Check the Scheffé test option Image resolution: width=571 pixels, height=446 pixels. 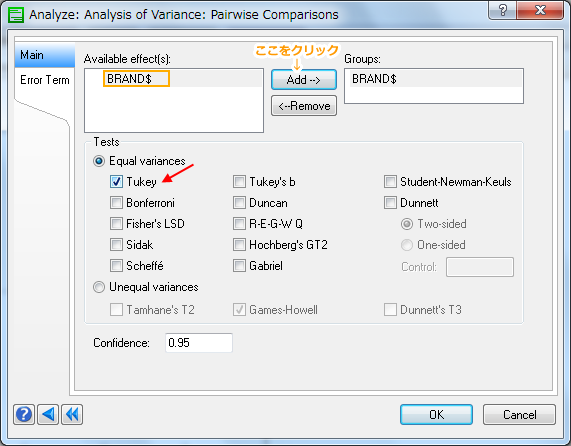tap(116, 265)
